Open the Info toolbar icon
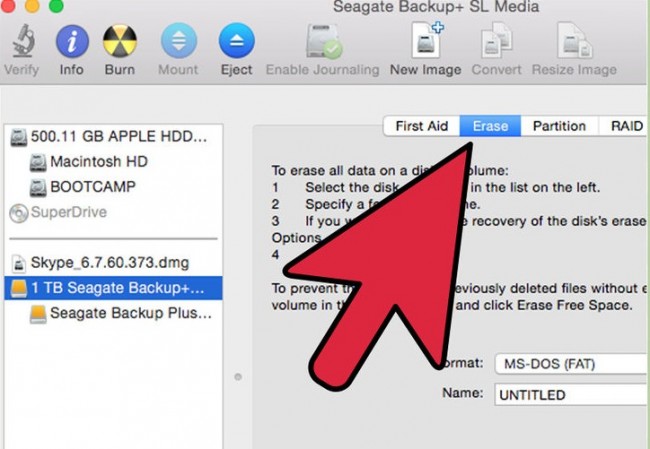The height and width of the screenshot is (449, 650). (x=72, y=41)
